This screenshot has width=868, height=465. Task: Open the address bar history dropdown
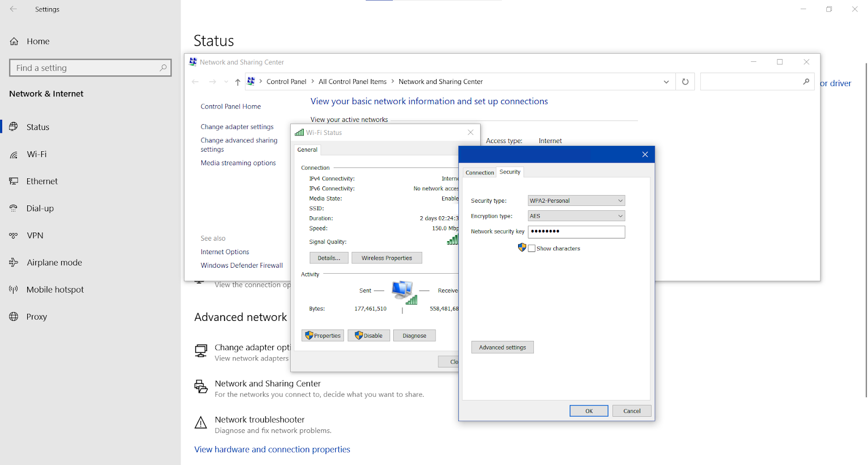pos(666,82)
